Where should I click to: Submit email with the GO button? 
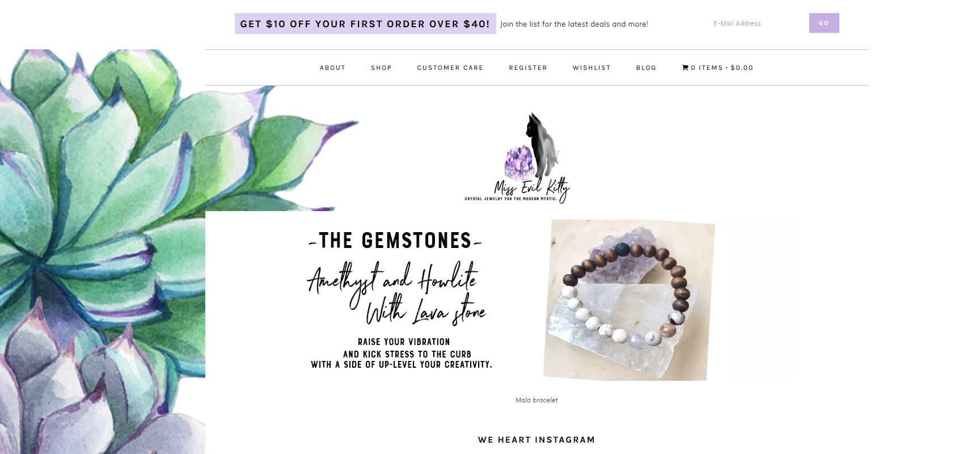click(824, 23)
